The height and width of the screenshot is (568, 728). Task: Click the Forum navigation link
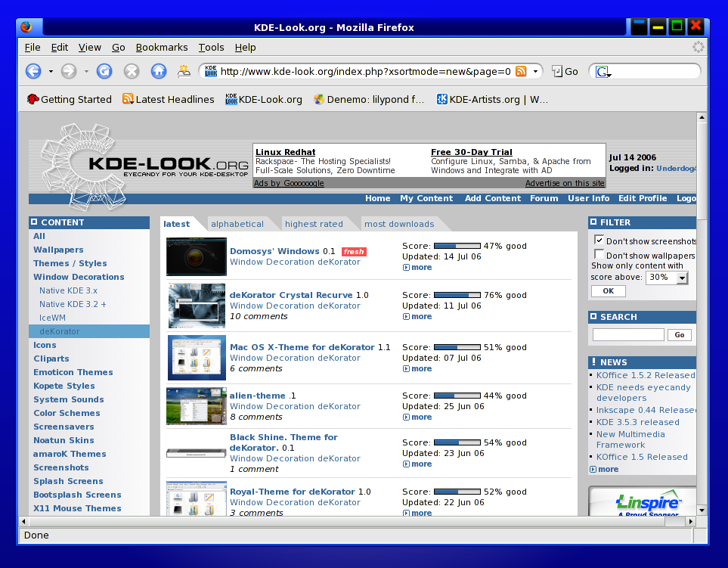pyautogui.click(x=544, y=198)
